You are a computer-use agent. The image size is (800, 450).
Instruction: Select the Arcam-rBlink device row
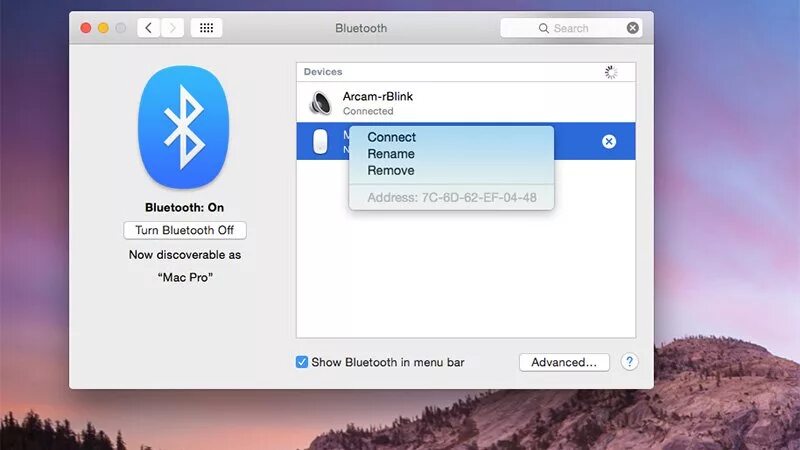coord(466,103)
